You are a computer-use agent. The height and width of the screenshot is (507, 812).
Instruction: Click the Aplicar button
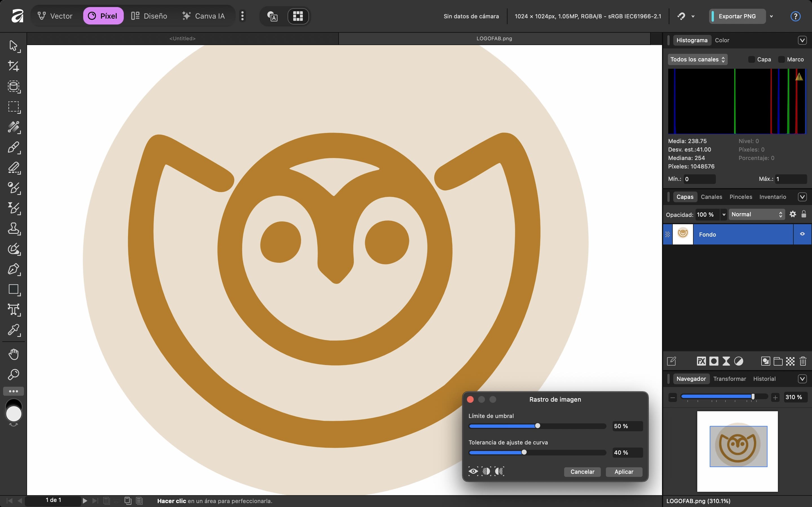click(x=623, y=472)
